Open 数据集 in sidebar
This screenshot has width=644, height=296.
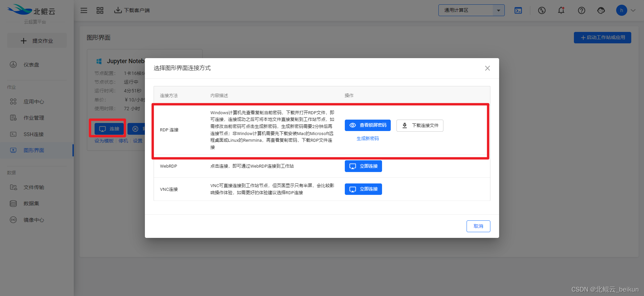click(x=37, y=203)
